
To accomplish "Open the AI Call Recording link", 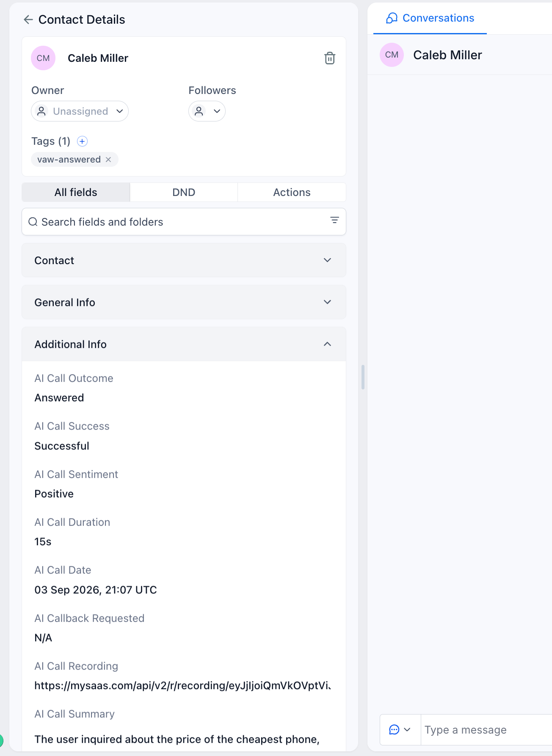I will (182, 685).
